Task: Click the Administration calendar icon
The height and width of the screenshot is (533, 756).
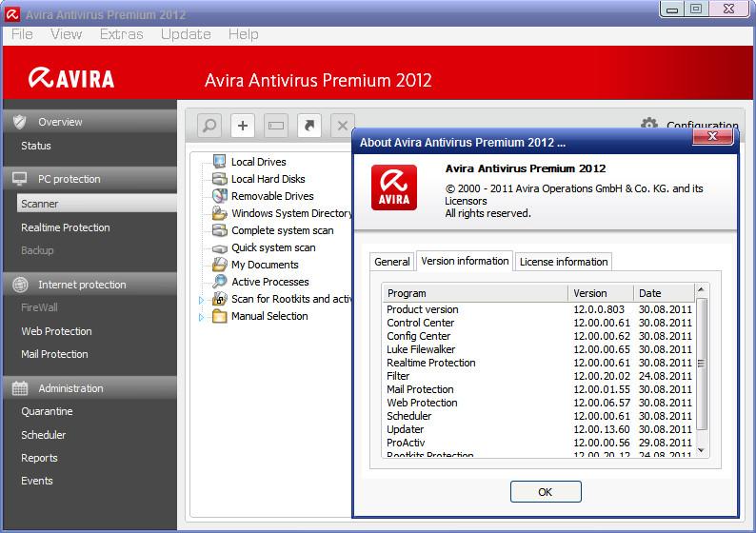Action: (x=20, y=388)
